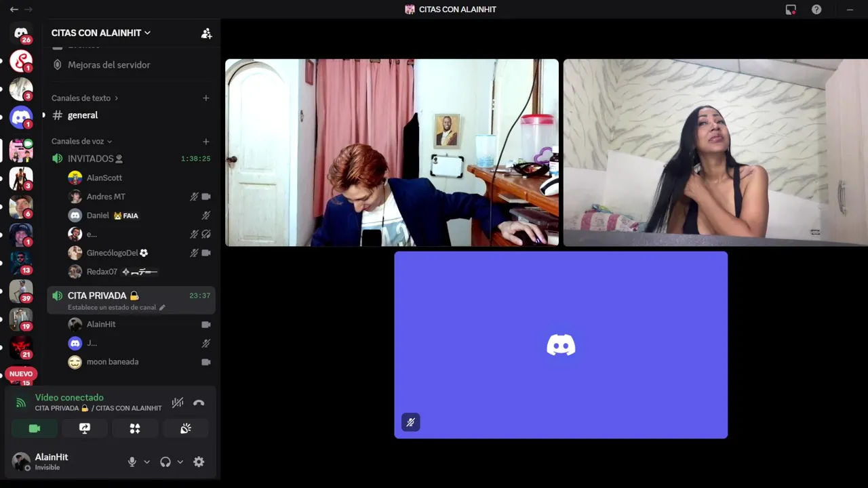Viewport: 868px width, 488px height.
Task: Open the CITAS CON ALAINHIT server dropdown
Action: (101, 33)
